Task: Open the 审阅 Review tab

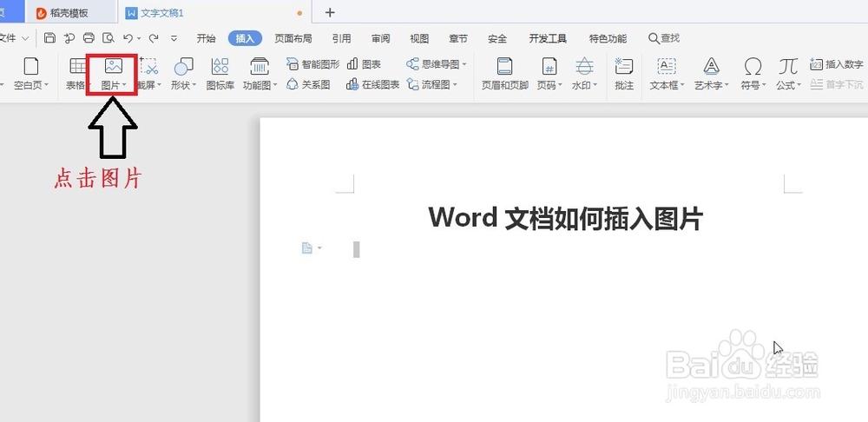Action: pyautogui.click(x=380, y=38)
